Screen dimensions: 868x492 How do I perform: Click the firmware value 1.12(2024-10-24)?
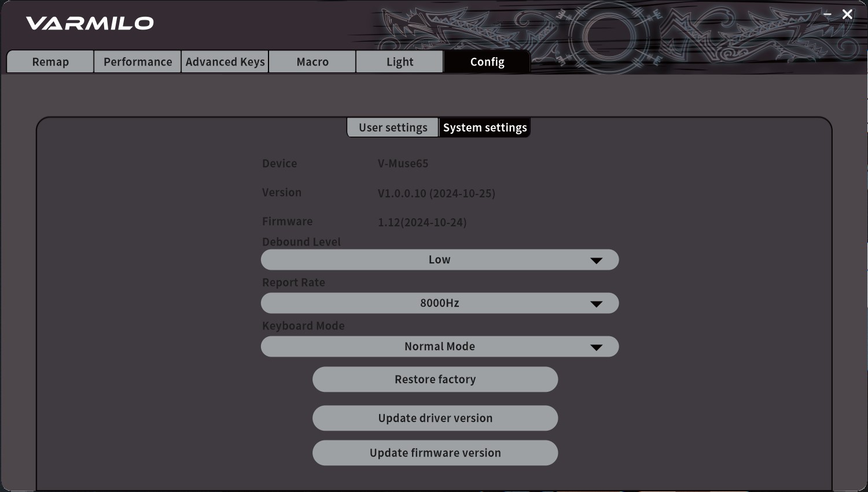coord(422,222)
